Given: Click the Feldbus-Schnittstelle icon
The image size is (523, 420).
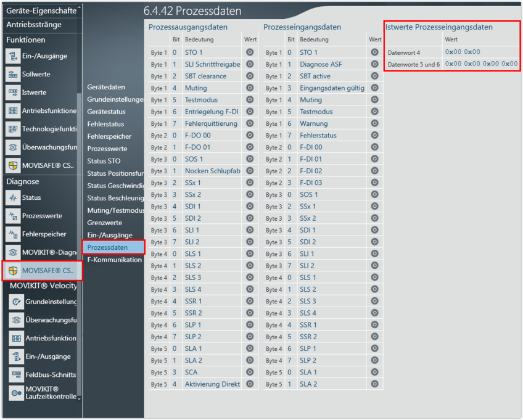Looking at the screenshot, I should point(16,375).
